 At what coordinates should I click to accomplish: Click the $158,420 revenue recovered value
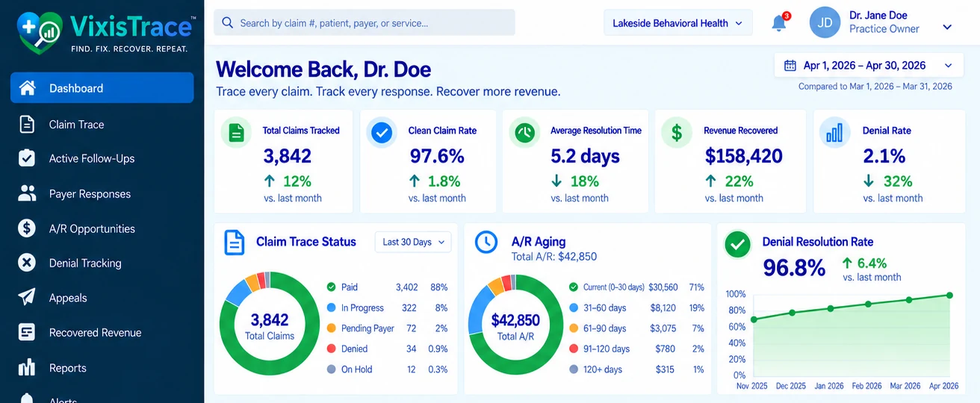pyautogui.click(x=744, y=156)
